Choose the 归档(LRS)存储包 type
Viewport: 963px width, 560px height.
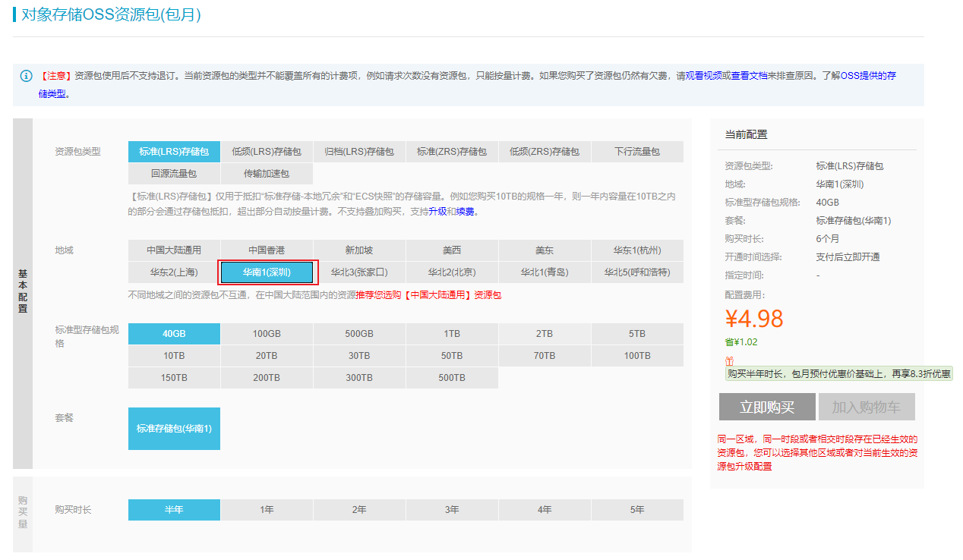click(x=359, y=152)
